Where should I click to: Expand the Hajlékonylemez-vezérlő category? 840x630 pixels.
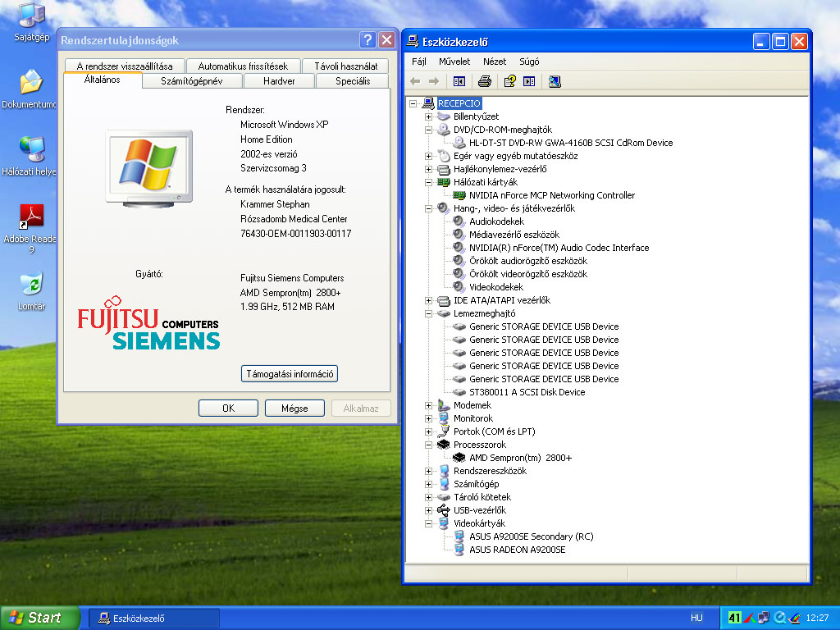(428, 169)
